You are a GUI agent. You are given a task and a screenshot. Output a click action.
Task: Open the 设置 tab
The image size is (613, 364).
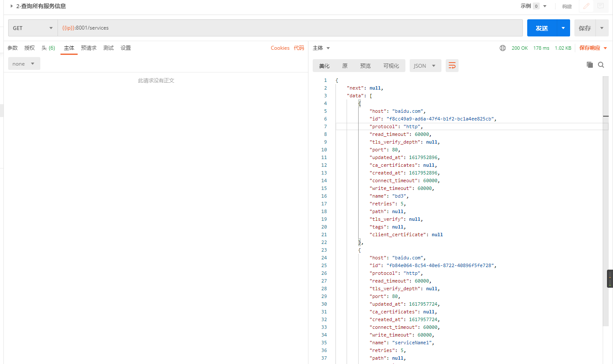(126, 48)
